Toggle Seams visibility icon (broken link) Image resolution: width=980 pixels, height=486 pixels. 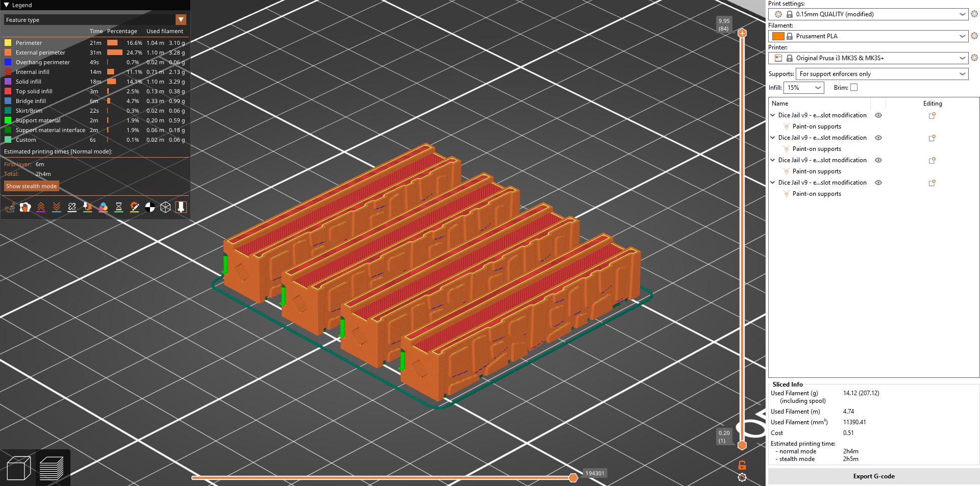(72, 207)
